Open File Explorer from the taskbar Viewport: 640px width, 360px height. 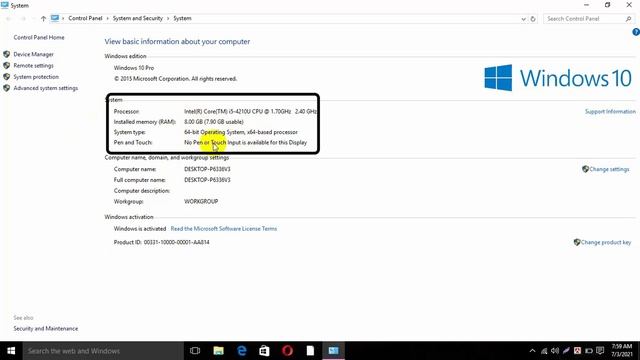tap(218, 351)
